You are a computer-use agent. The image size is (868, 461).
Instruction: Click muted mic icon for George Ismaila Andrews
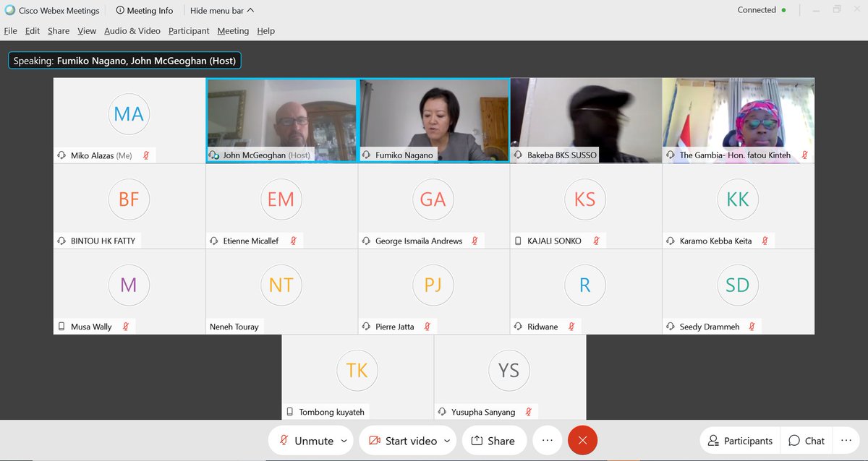click(475, 241)
